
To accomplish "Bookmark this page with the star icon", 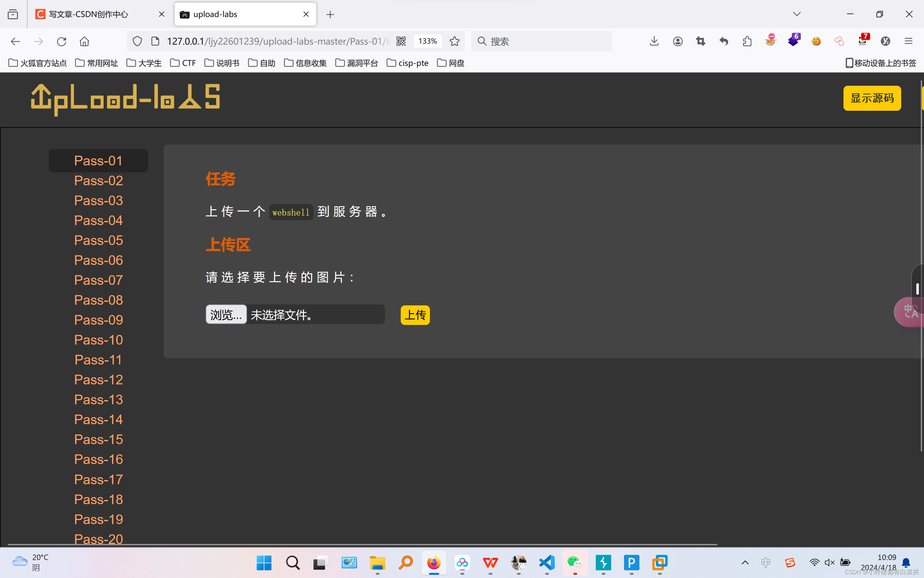I will click(x=454, y=41).
